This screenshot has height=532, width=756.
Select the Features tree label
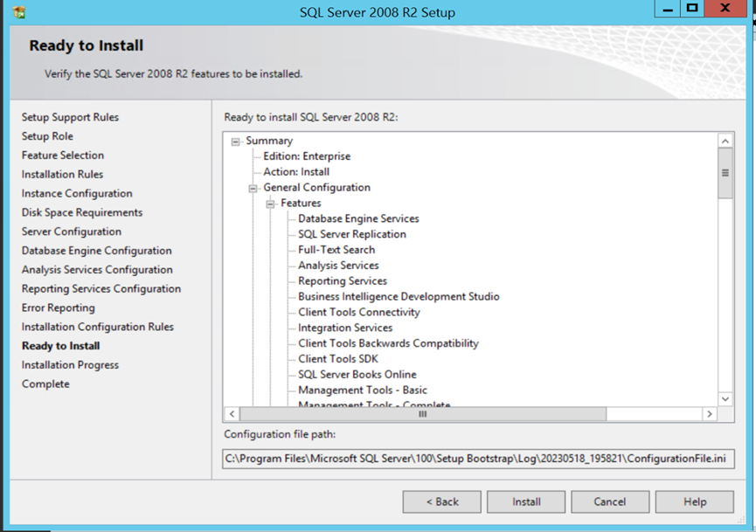(x=301, y=203)
